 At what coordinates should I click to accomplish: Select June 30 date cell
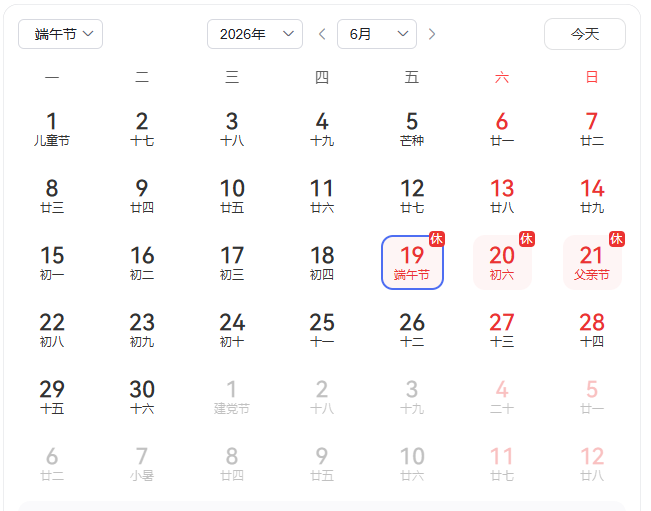click(x=142, y=396)
